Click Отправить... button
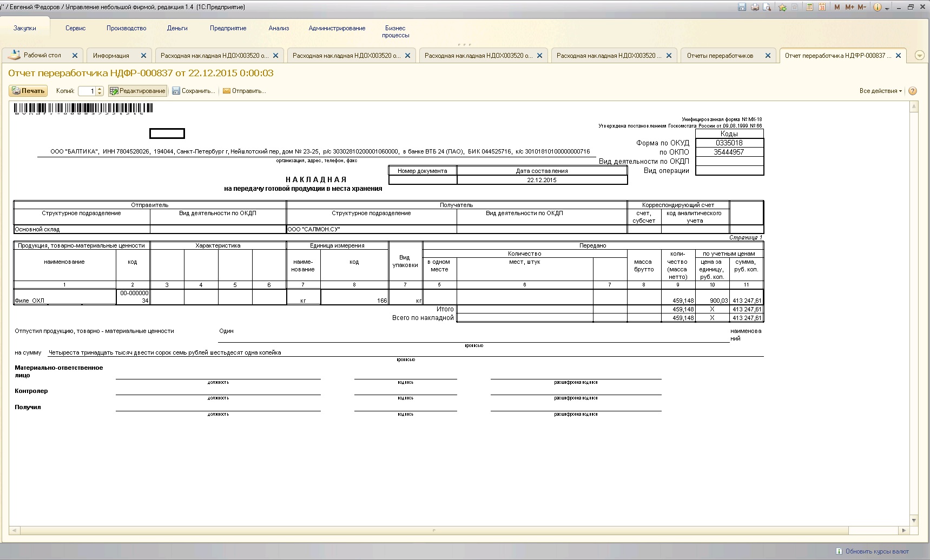Screen dimensions: 930x560 (245, 91)
